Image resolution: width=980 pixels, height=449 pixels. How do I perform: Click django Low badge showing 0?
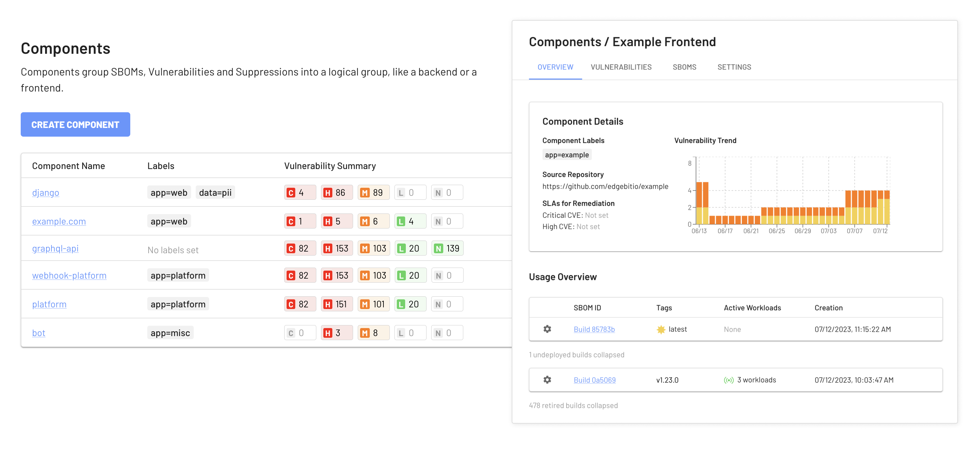click(x=410, y=192)
